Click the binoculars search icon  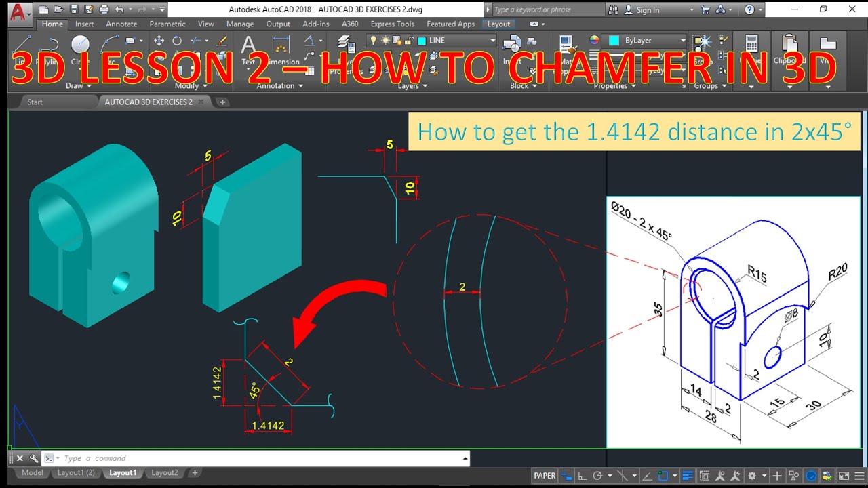[x=614, y=9]
